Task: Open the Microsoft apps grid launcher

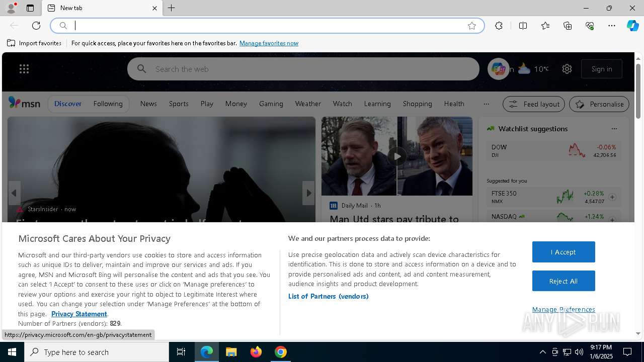Action: 24,69
